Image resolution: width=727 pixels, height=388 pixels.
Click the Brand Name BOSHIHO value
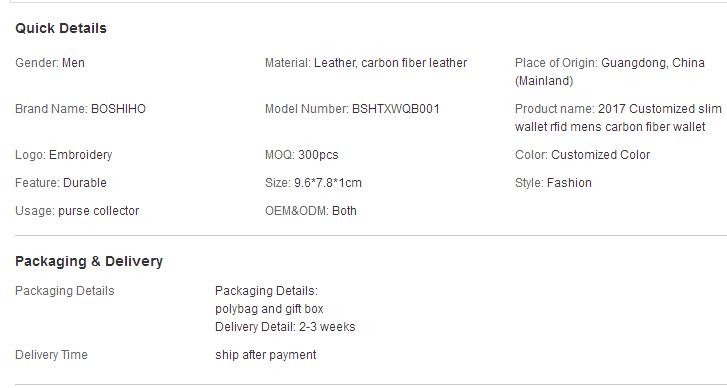[118, 109]
